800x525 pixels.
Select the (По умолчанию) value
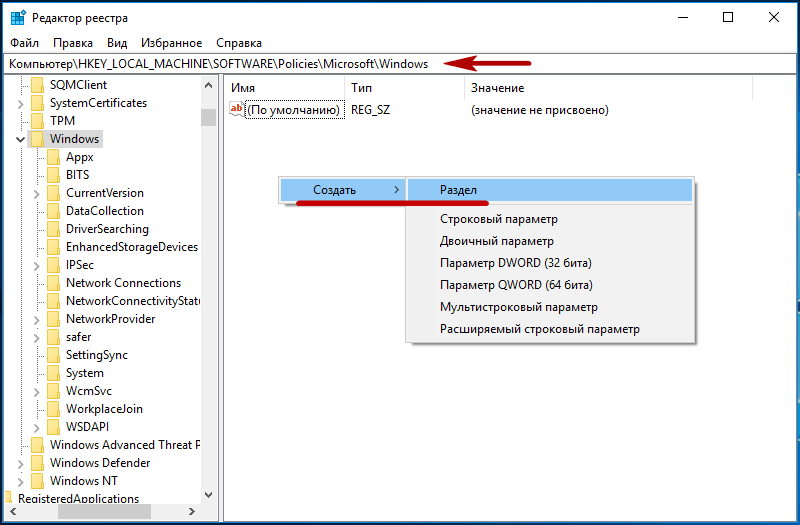pos(294,110)
